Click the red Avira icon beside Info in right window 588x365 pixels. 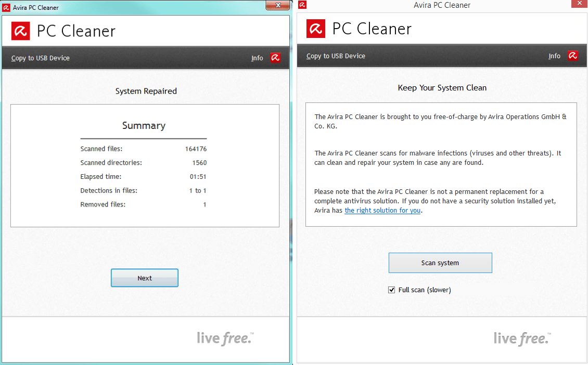[x=572, y=56]
